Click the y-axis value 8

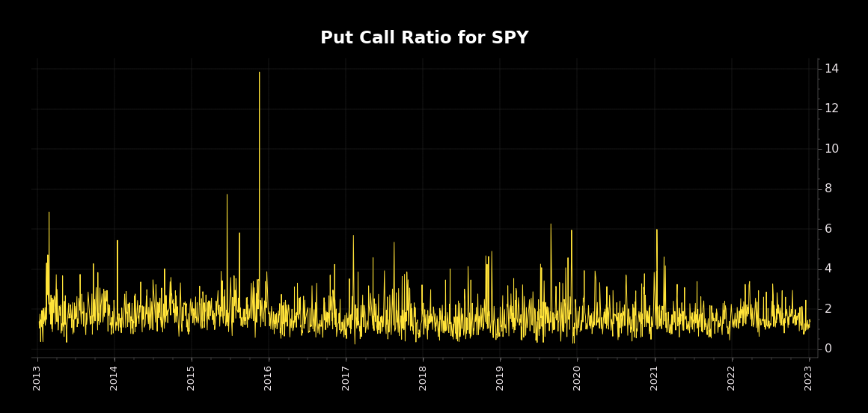pos(828,189)
